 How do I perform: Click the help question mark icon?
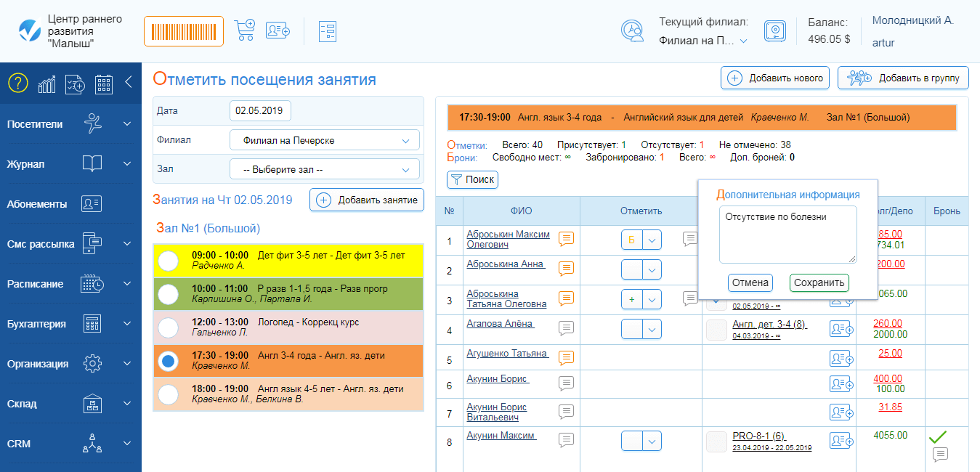coord(17,83)
